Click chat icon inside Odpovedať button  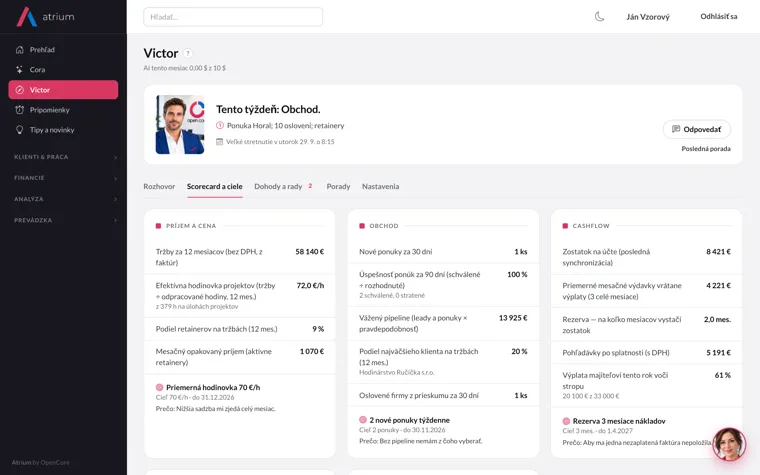click(x=676, y=129)
